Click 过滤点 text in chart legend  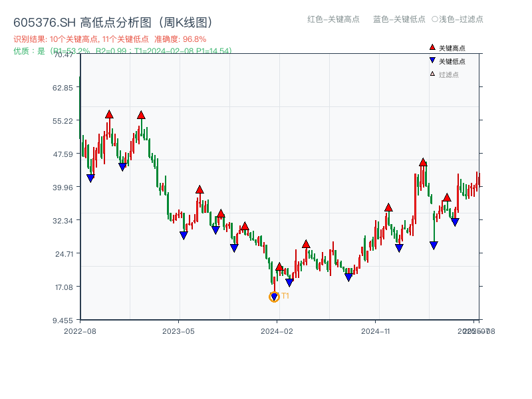[448, 74]
